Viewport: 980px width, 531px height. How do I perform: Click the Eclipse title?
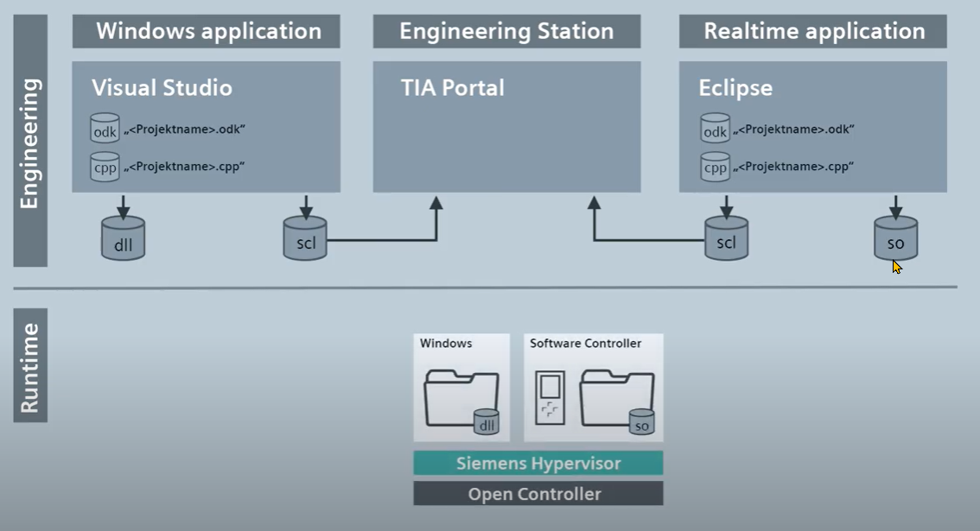[x=735, y=88]
